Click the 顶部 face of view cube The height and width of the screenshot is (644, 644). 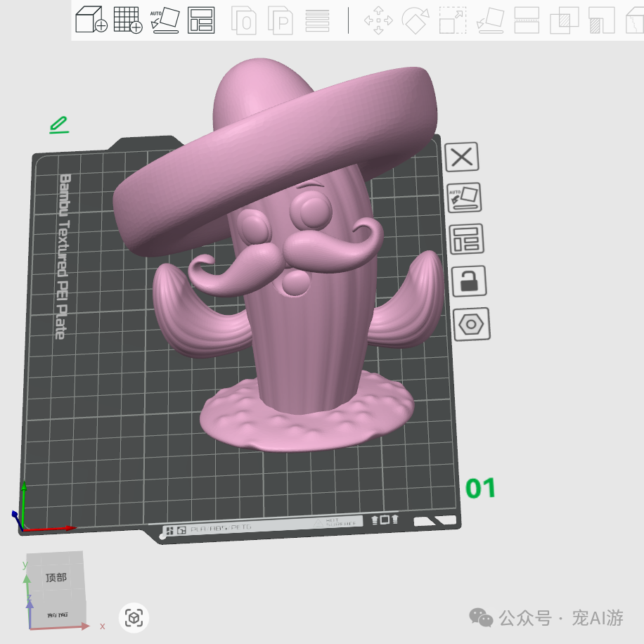pyautogui.click(x=56, y=577)
